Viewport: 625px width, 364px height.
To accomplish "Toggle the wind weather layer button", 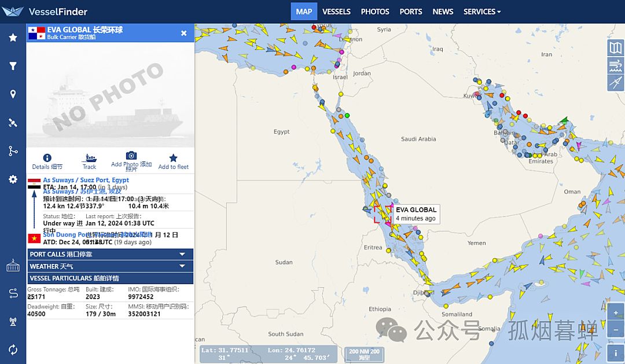I will 615,65.
